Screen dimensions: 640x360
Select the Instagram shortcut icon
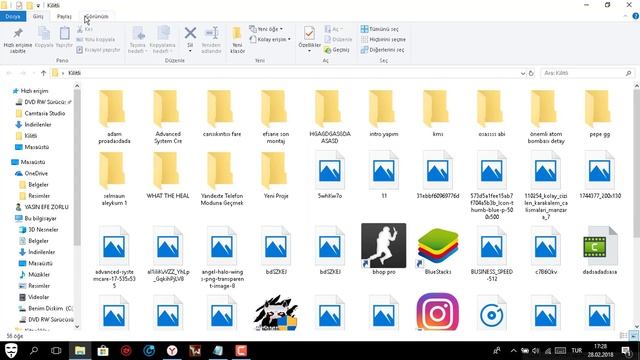(x=438, y=311)
